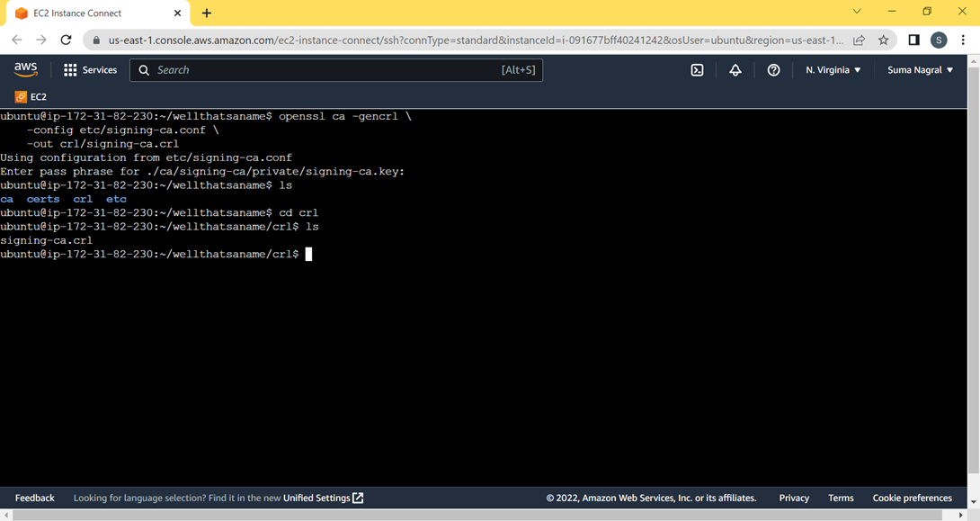
Task: Click the Feedback button
Action: 34,498
